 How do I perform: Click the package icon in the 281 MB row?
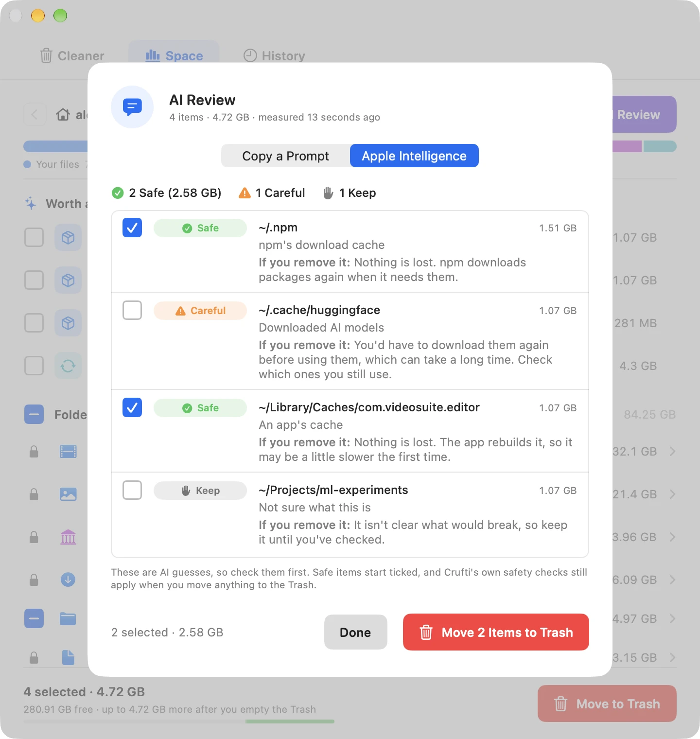[x=68, y=323]
